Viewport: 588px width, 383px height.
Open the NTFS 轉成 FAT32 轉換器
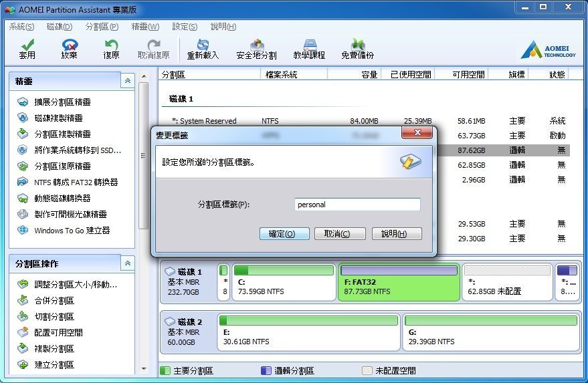coord(76,182)
